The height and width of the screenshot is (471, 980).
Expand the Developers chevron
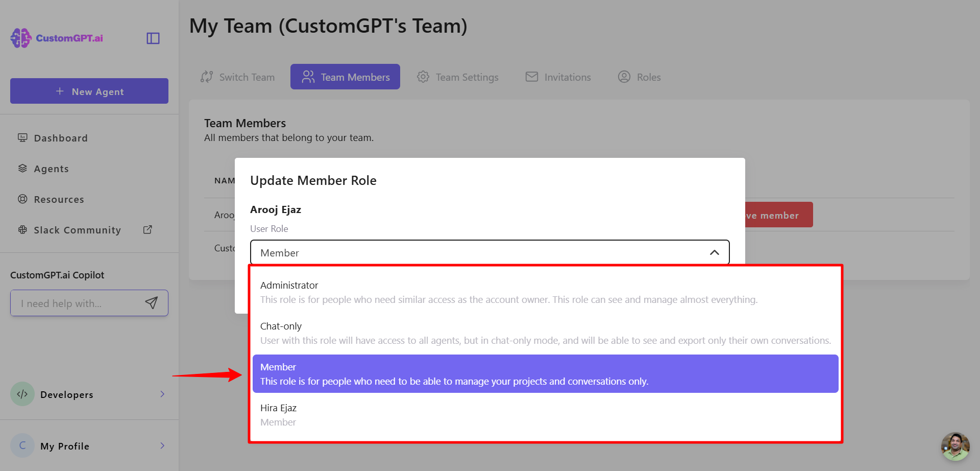(x=162, y=394)
